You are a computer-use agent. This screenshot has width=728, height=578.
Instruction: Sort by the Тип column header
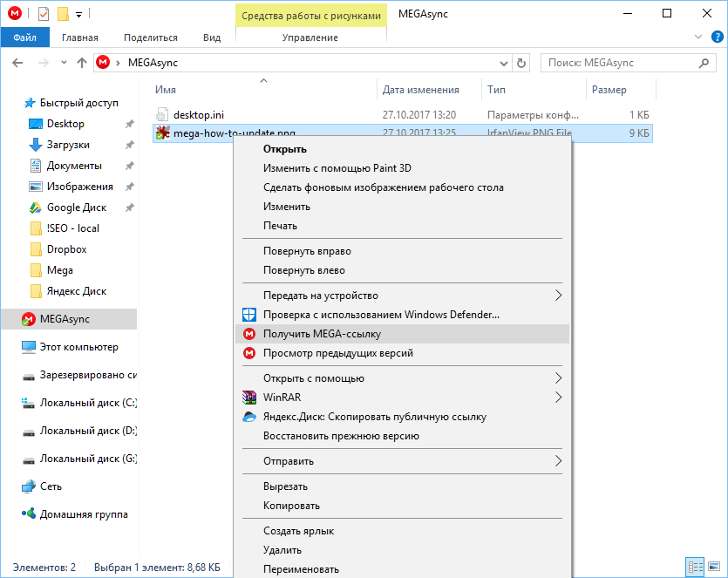pyautogui.click(x=496, y=90)
